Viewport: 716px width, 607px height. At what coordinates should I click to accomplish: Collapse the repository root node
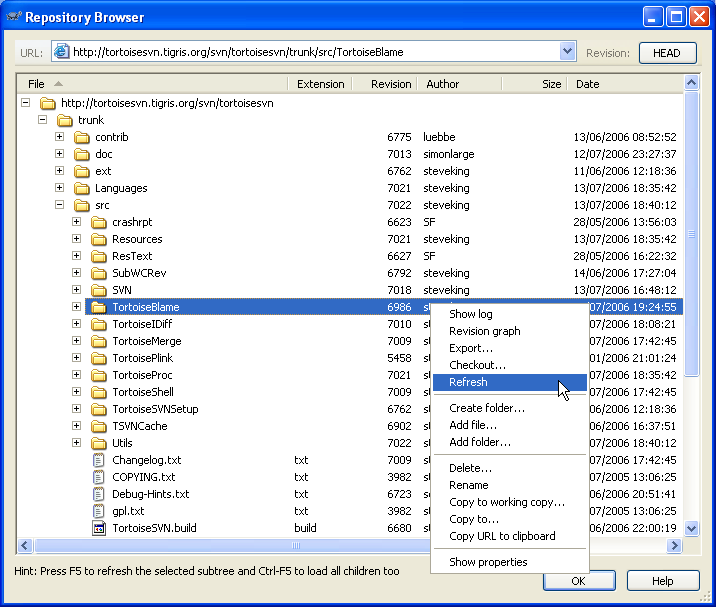point(26,103)
